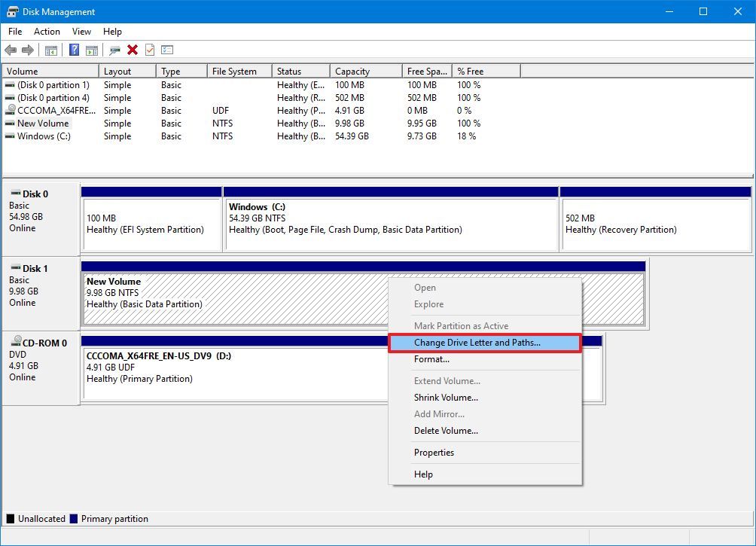Open the View menu

[x=81, y=32]
